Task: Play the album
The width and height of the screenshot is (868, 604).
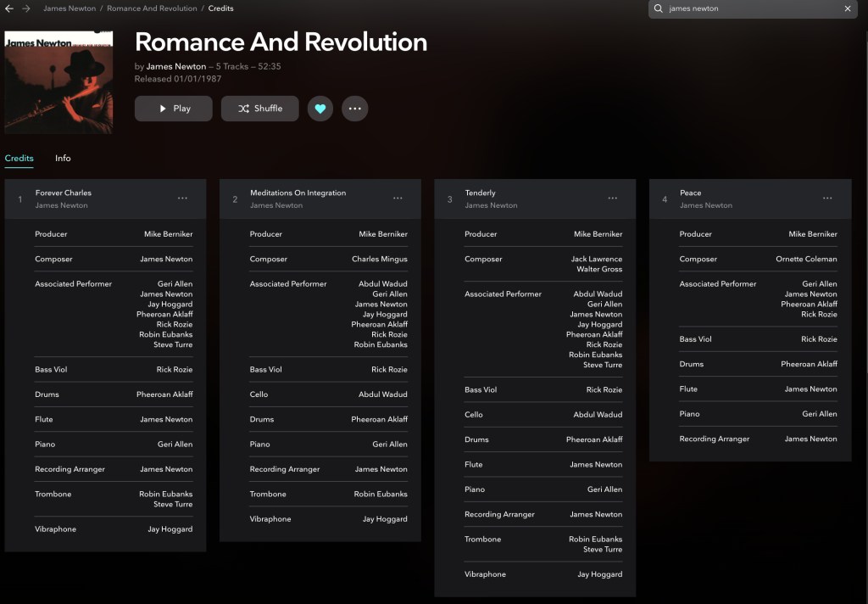Action: click(x=173, y=109)
